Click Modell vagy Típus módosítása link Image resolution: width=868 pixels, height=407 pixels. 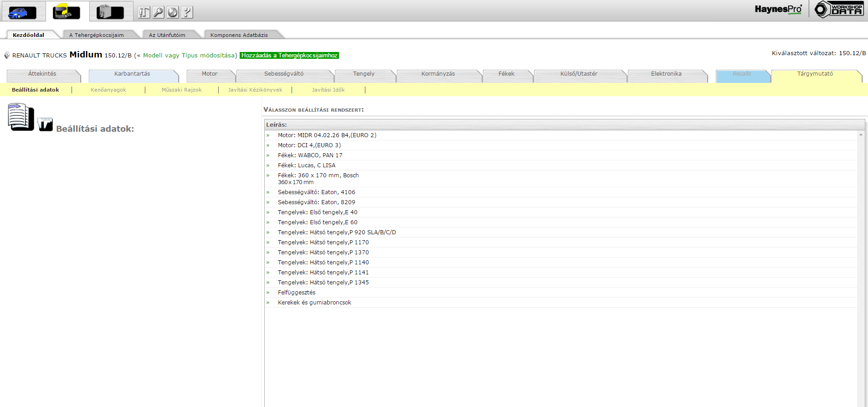click(189, 56)
